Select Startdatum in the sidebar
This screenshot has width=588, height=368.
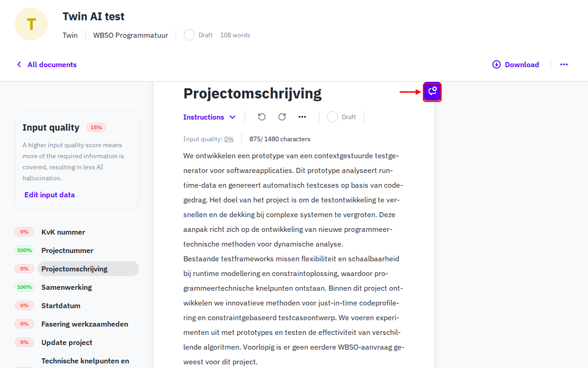click(61, 305)
